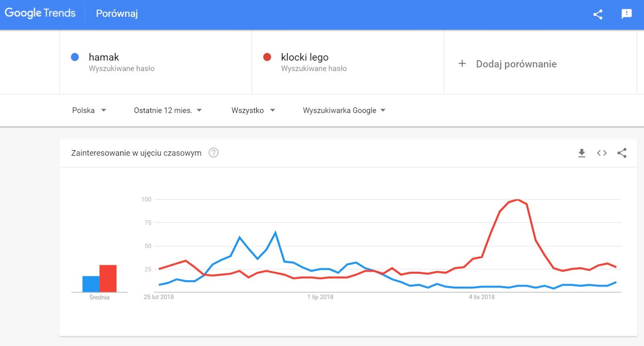644x346 pixels.
Task: Click the red average bar above Średnia
Action: (108, 278)
